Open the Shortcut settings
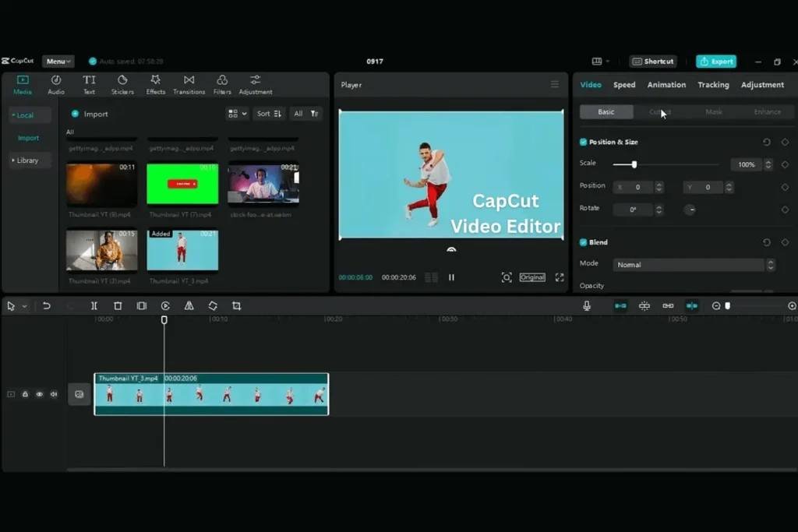Screen dimensions: 798x532 click(x=653, y=61)
